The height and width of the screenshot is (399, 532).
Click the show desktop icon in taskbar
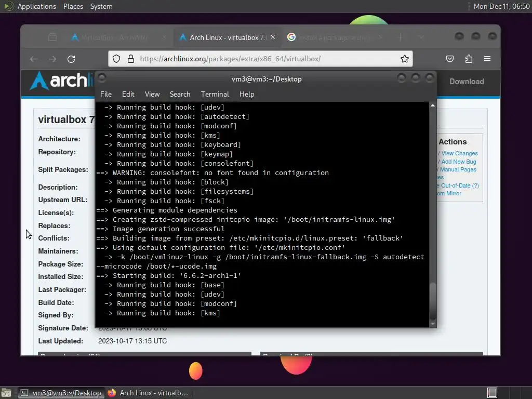click(x=6, y=393)
